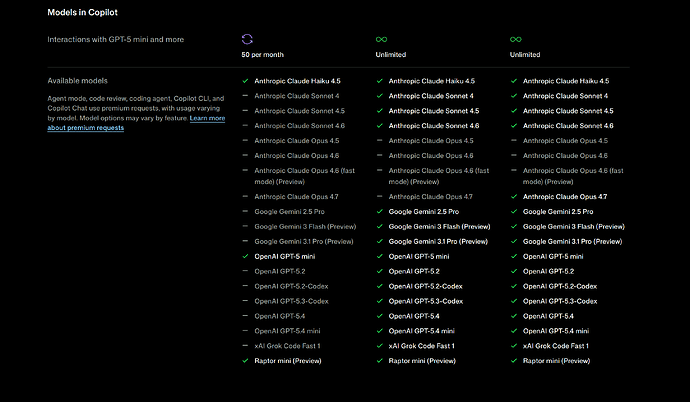Click the dash icon beside dimmed OpenAI GPT-5.2
This screenshot has width=690, height=402.
pos(245,271)
